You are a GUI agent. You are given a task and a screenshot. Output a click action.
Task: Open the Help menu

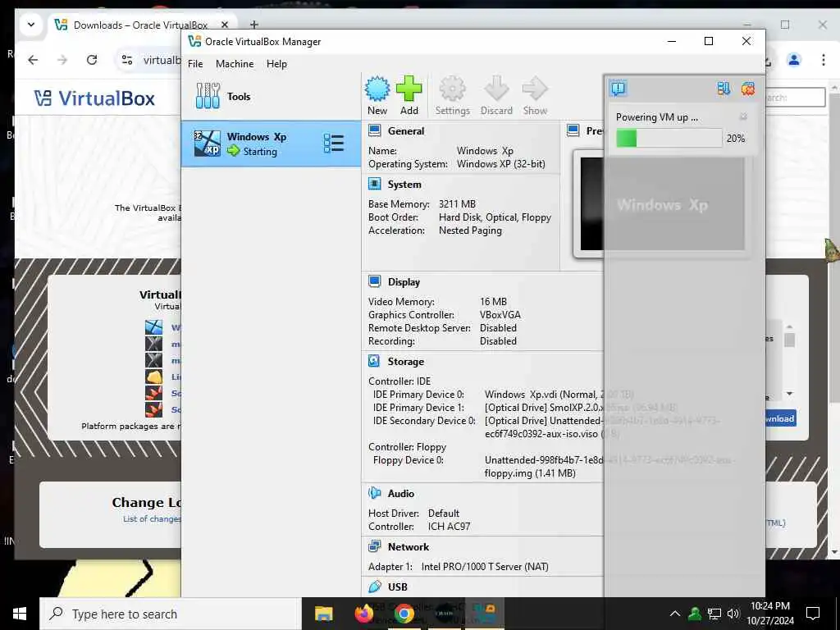[x=276, y=64]
